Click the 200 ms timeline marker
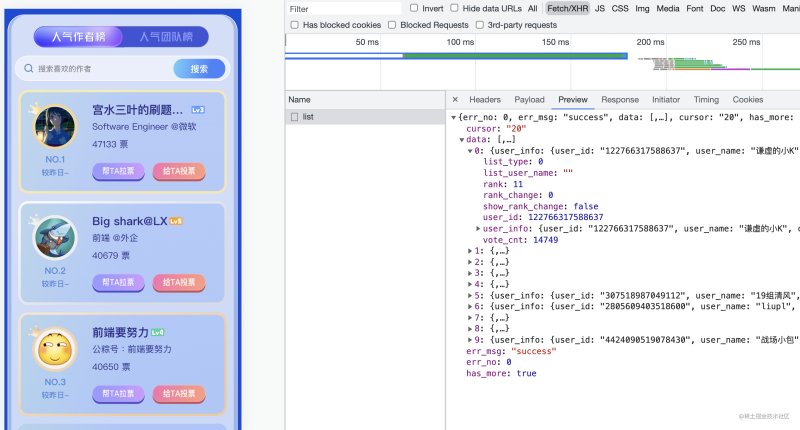 [x=650, y=42]
